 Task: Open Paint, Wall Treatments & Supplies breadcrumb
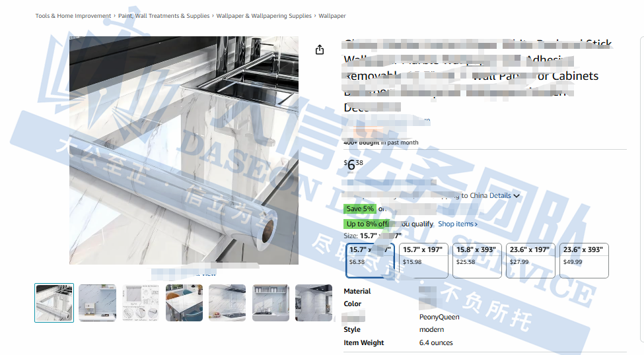tap(164, 16)
